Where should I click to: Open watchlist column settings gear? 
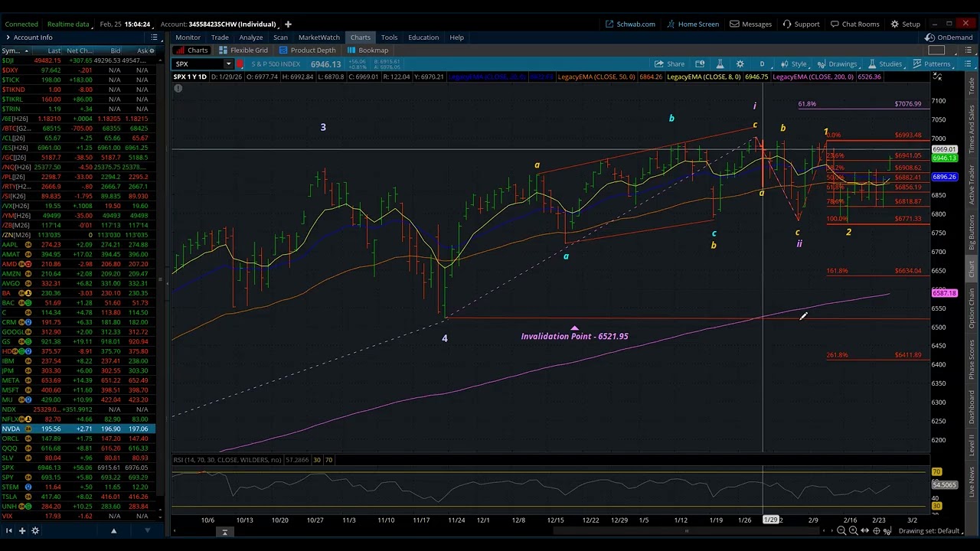152,51
